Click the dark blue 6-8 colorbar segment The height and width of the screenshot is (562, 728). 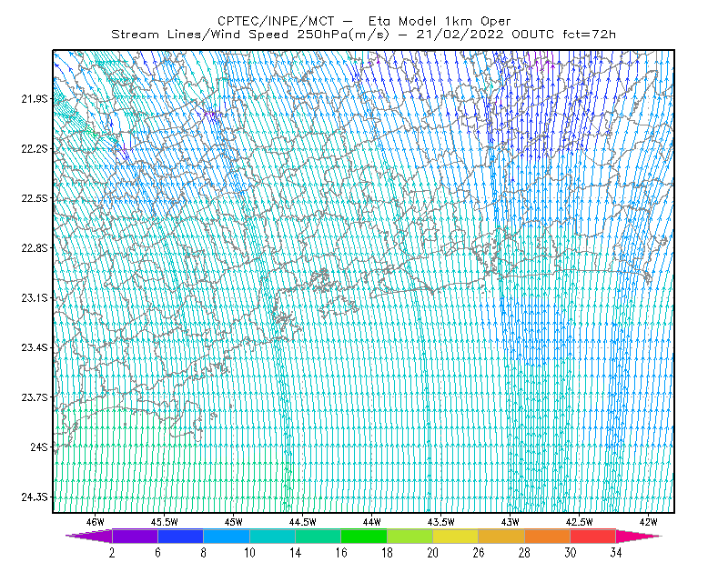pyautogui.click(x=180, y=536)
